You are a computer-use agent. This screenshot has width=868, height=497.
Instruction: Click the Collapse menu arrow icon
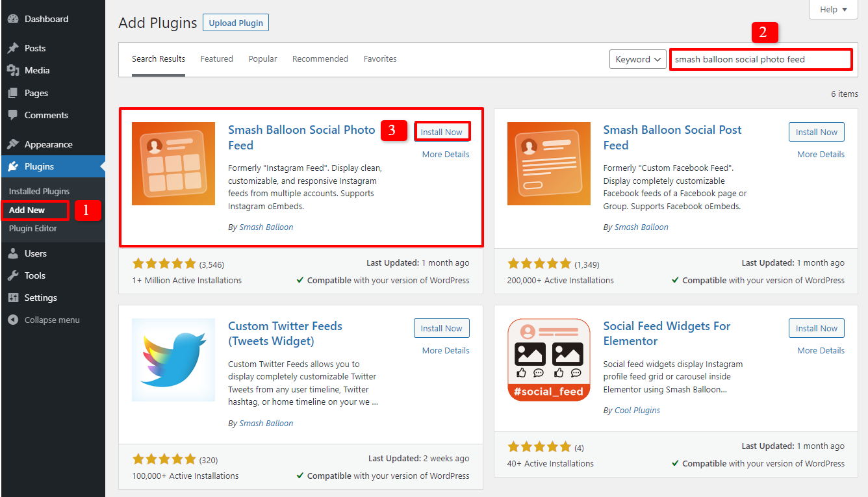(x=13, y=320)
